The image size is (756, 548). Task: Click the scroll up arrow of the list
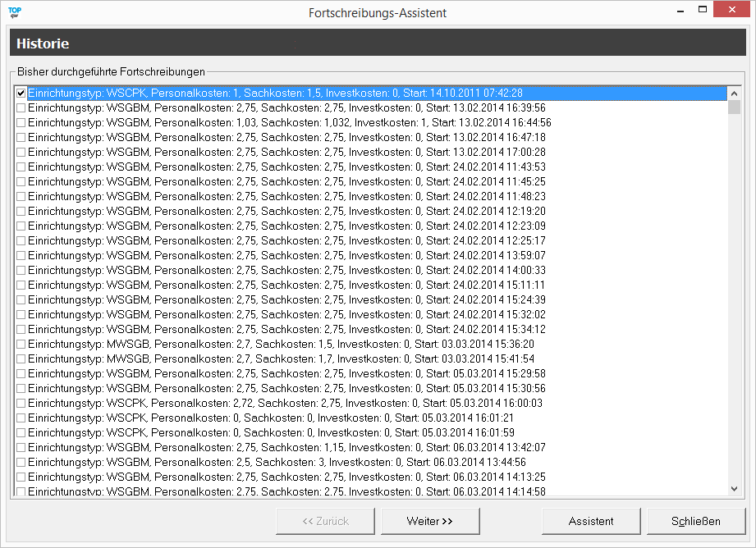(x=734, y=93)
